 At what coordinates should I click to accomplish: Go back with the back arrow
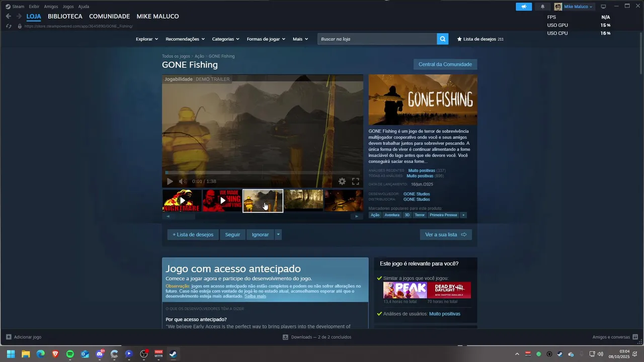(x=8, y=16)
